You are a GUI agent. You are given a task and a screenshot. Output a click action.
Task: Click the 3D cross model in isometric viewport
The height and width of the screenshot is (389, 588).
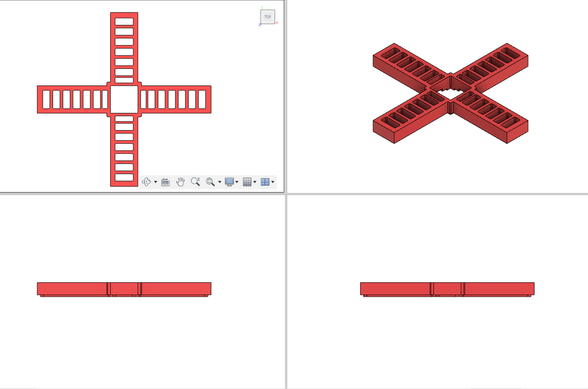[450, 93]
